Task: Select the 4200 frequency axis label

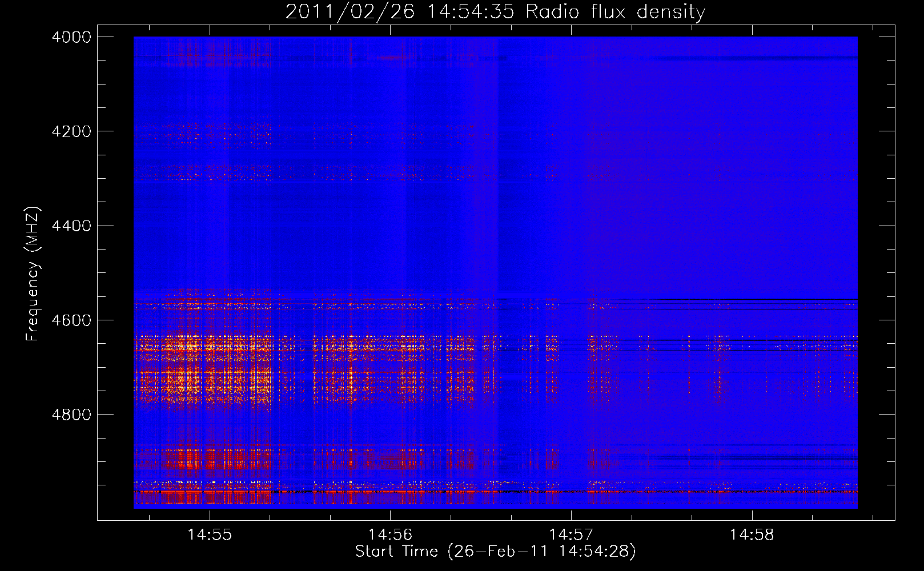Action: tap(71, 131)
